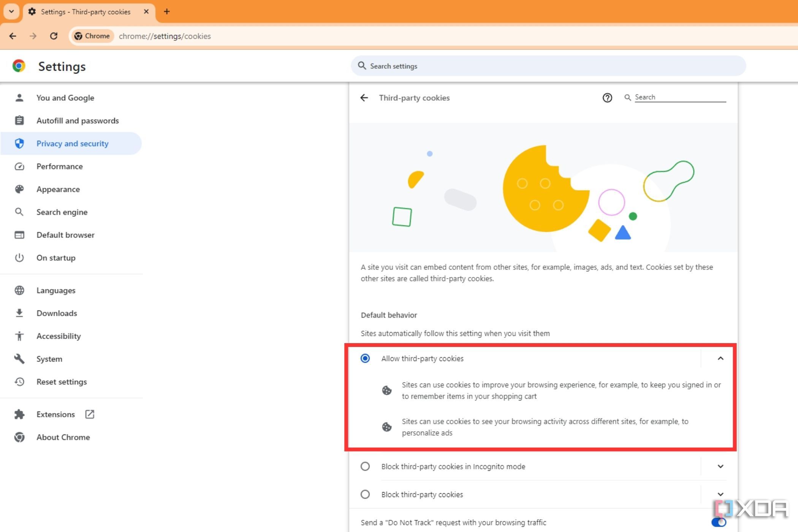Screen dimensions: 798x532
Task: Click the Performance sidebar icon
Action: (x=20, y=166)
